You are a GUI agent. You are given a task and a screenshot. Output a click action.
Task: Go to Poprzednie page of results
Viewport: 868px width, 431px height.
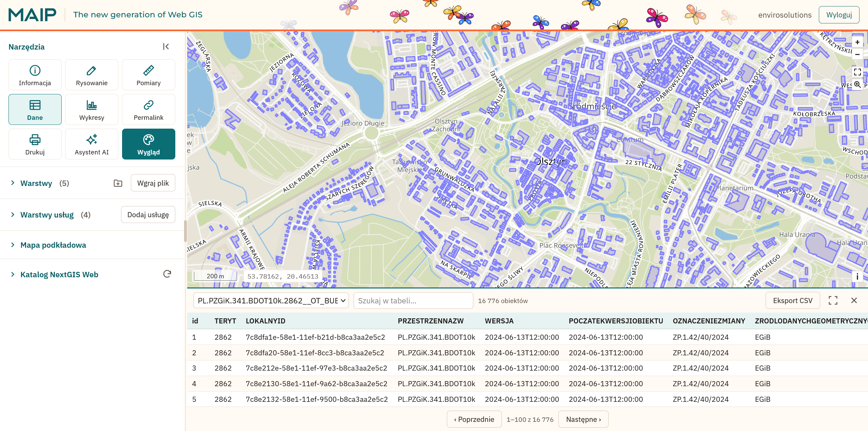click(474, 419)
